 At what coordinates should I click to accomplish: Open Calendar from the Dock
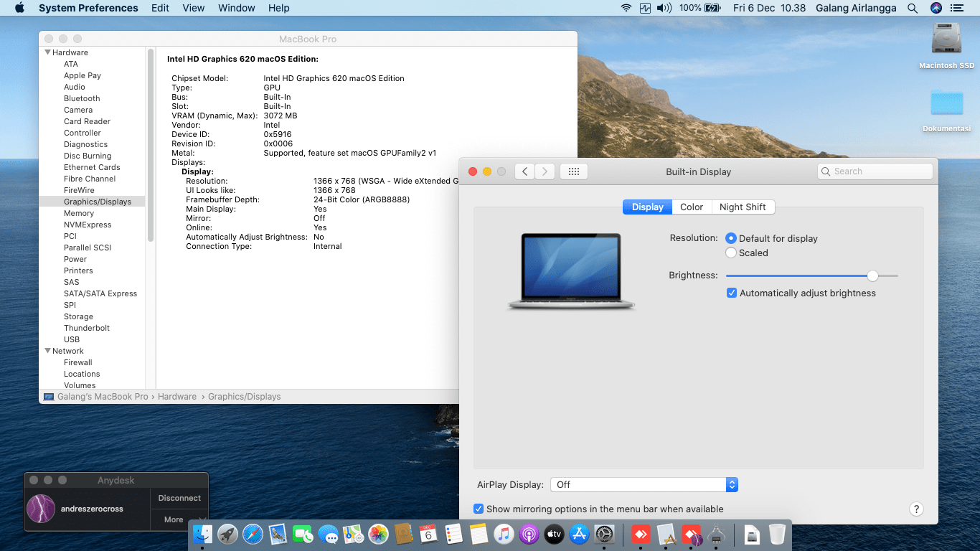tap(428, 534)
